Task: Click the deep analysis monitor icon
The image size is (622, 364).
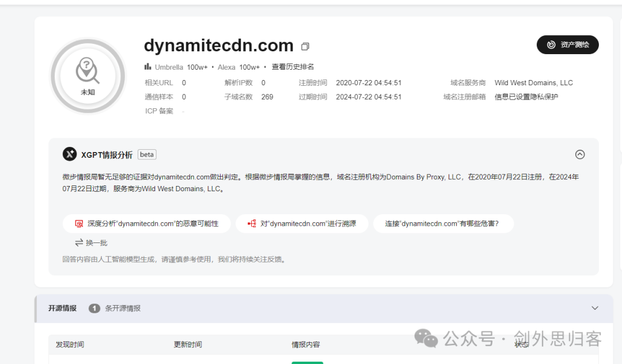Action: point(79,223)
